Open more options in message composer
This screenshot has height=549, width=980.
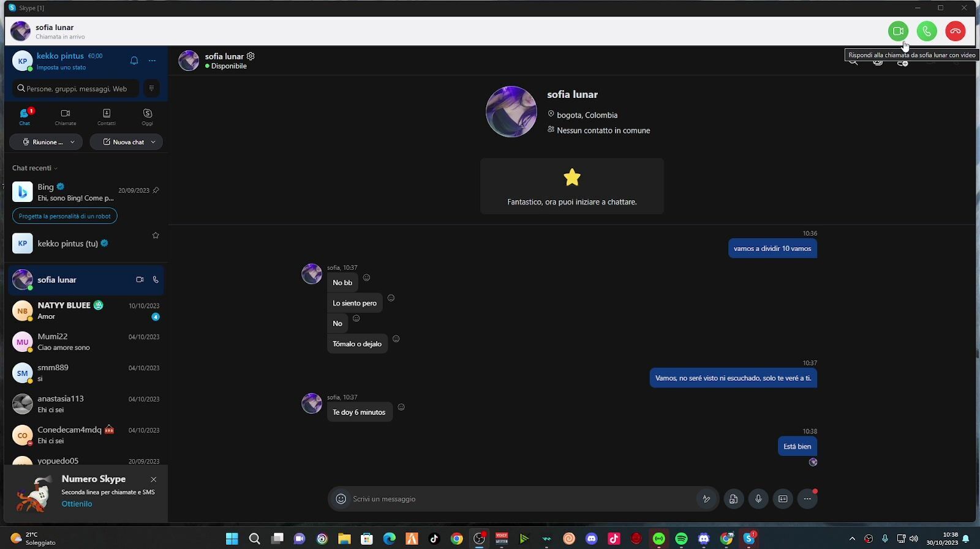(807, 499)
